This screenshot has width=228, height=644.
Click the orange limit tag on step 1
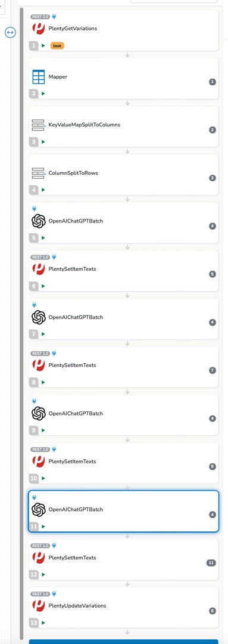[x=57, y=45]
